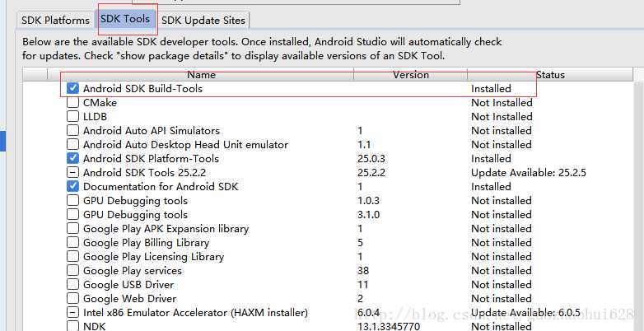Click the 'LLDB' row name
Image resolution: width=644 pixels, height=331 pixels.
[x=95, y=117]
